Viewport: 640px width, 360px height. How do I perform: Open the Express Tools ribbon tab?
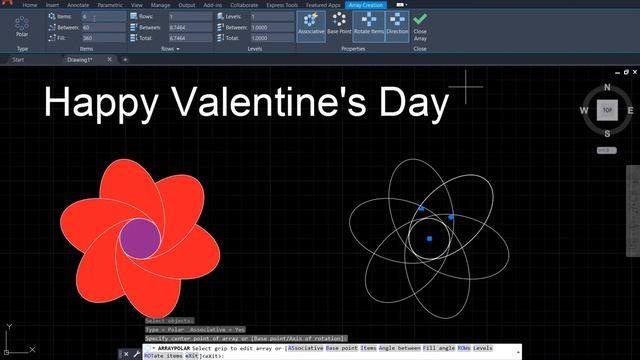(282, 5)
